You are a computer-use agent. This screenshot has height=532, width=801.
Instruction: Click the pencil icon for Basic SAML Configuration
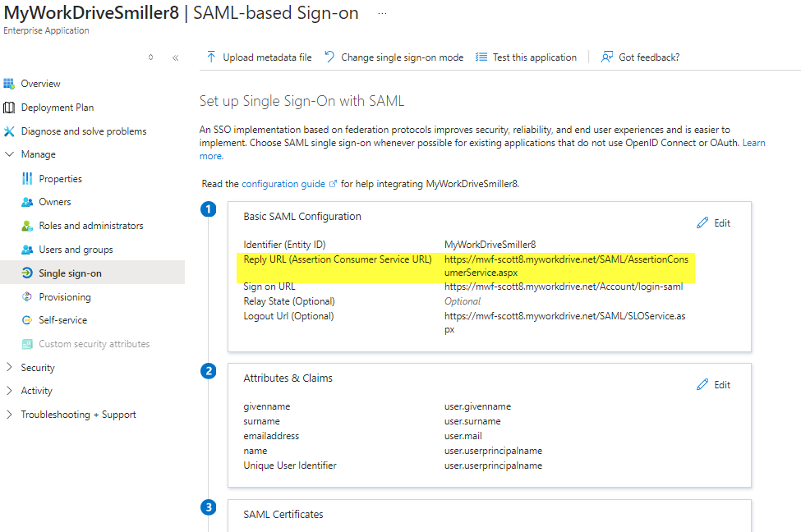click(702, 223)
